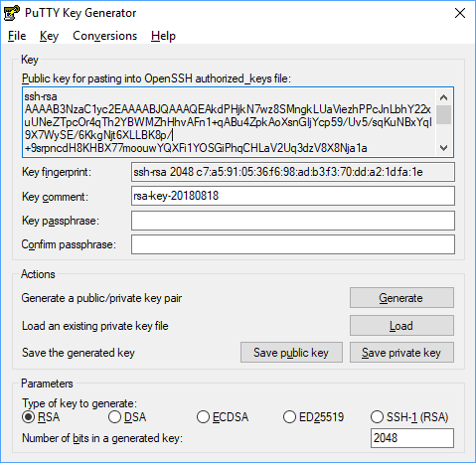Click the Key passphrase field

293,221
